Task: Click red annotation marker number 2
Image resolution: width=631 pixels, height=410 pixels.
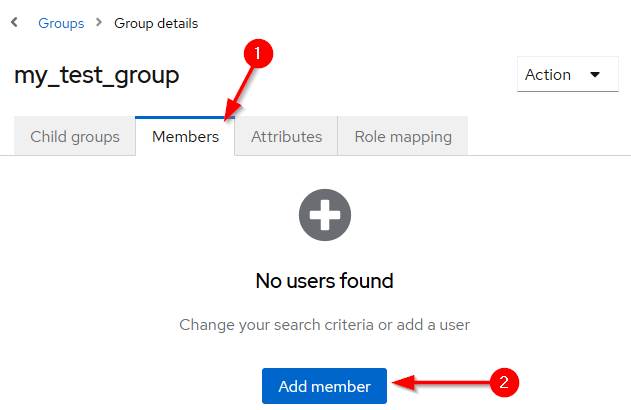Action: click(x=503, y=382)
